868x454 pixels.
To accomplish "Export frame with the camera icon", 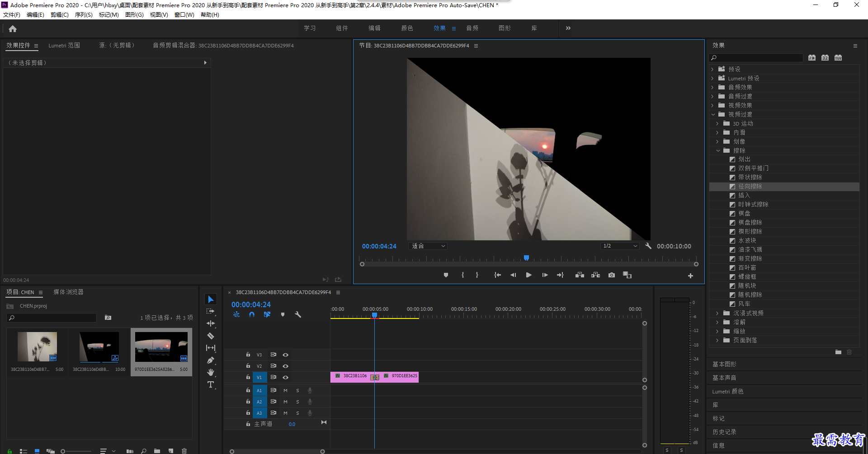I will pyautogui.click(x=612, y=275).
